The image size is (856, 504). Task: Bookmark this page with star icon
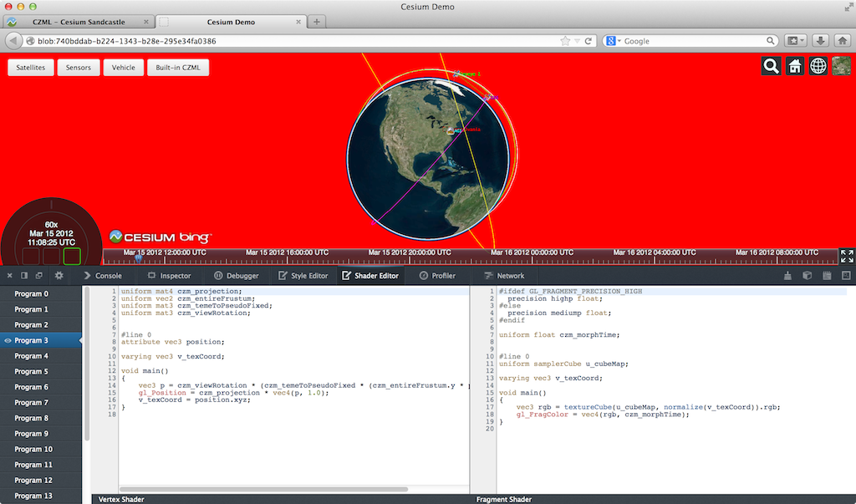tap(565, 41)
